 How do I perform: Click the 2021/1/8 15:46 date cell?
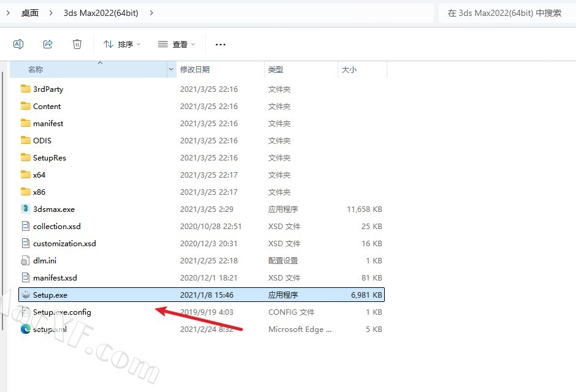click(207, 295)
